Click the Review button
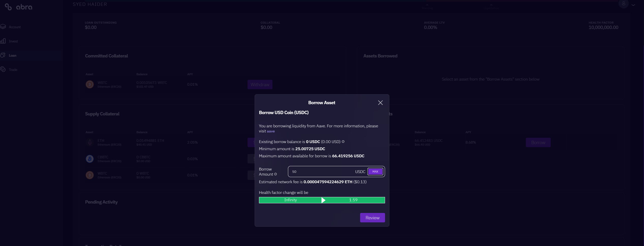 pyautogui.click(x=372, y=218)
